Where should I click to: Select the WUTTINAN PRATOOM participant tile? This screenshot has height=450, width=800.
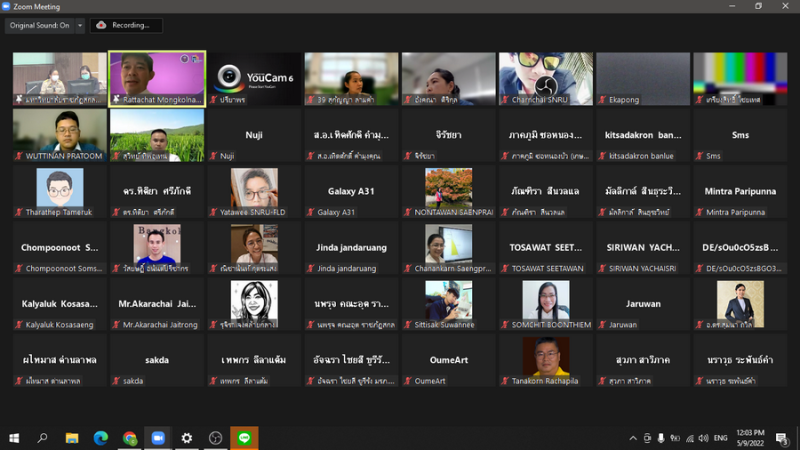pyautogui.click(x=59, y=135)
